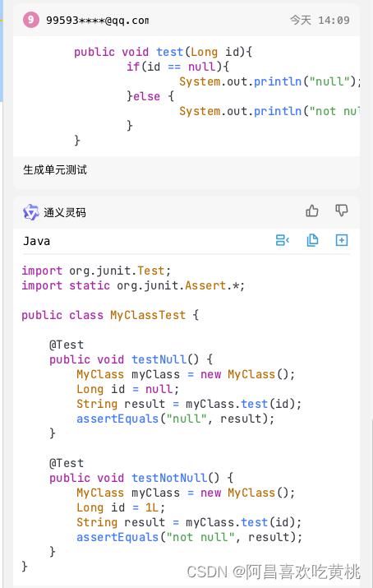Click assertEquals("null", result) line
The height and width of the screenshot is (588, 373).
tap(175, 419)
